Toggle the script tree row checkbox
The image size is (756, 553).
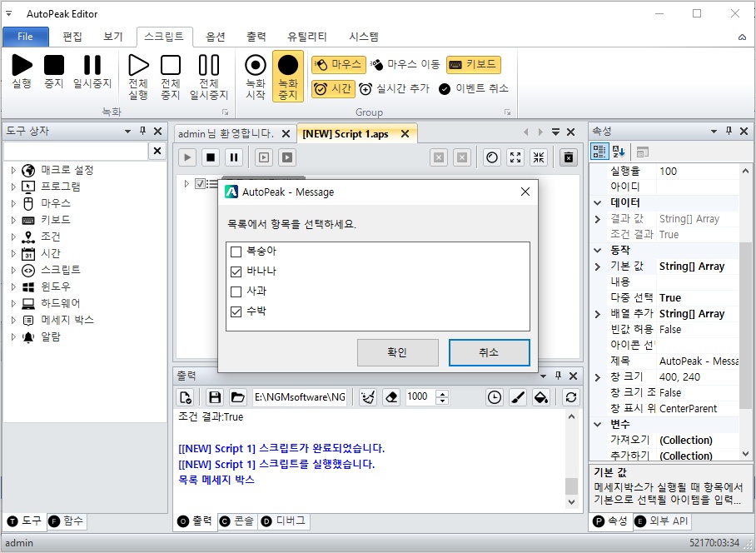(x=200, y=184)
